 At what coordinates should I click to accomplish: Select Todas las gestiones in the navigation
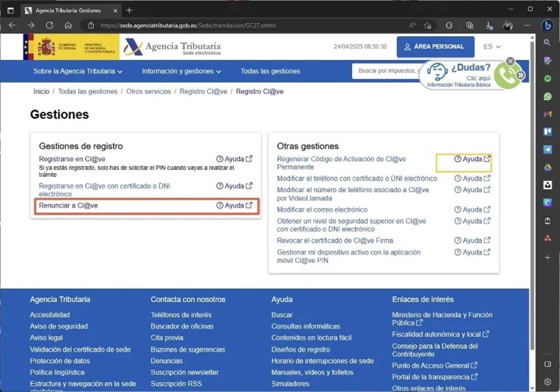[x=270, y=71]
